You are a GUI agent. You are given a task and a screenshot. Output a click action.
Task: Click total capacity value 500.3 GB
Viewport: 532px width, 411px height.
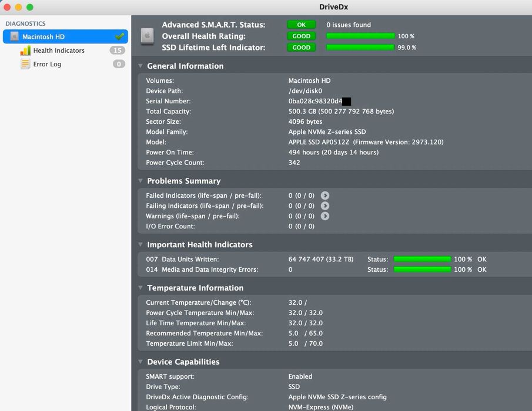[341, 111]
